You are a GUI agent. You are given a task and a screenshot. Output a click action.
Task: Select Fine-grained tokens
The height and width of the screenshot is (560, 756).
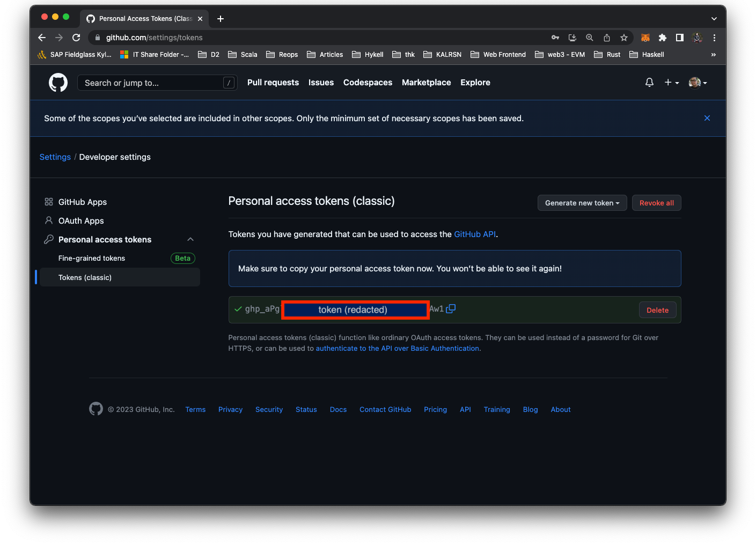92,259
